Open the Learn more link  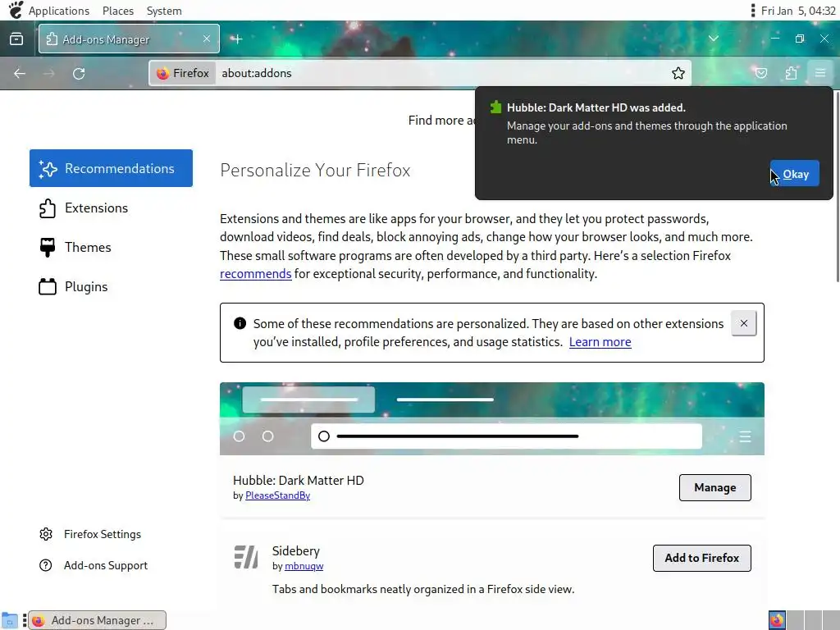tap(600, 342)
